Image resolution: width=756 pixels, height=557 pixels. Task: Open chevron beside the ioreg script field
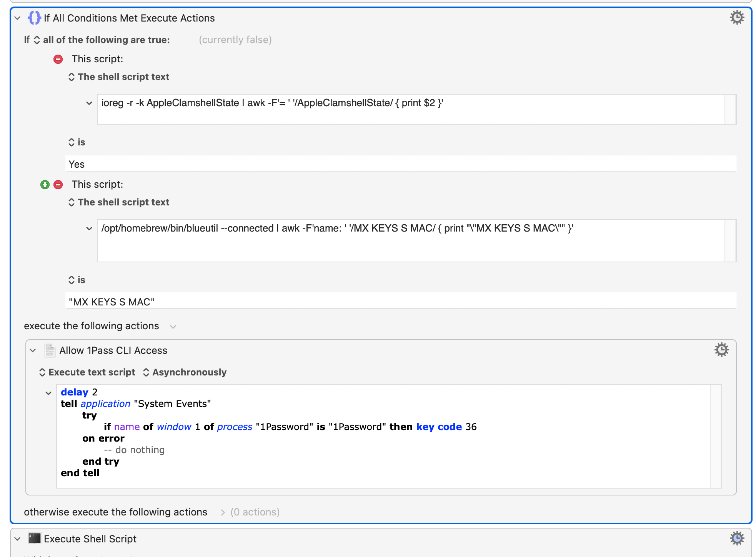pos(89,103)
